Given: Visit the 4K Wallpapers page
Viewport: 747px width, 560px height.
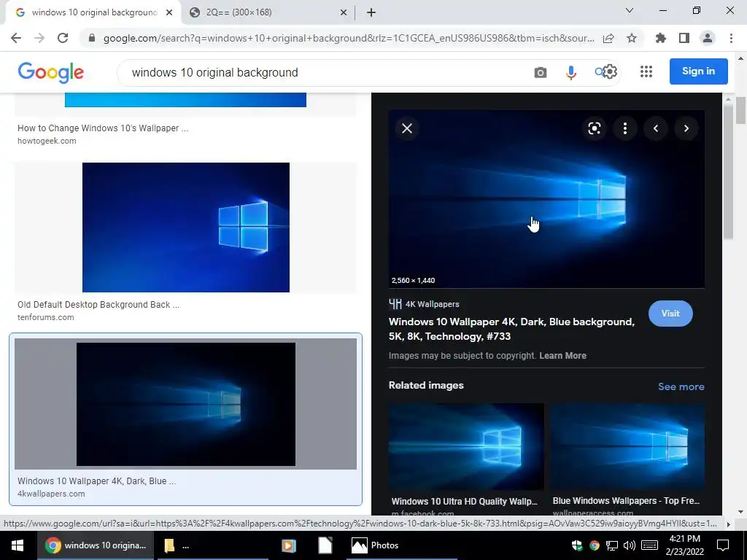Looking at the screenshot, I should coord(670,314).
